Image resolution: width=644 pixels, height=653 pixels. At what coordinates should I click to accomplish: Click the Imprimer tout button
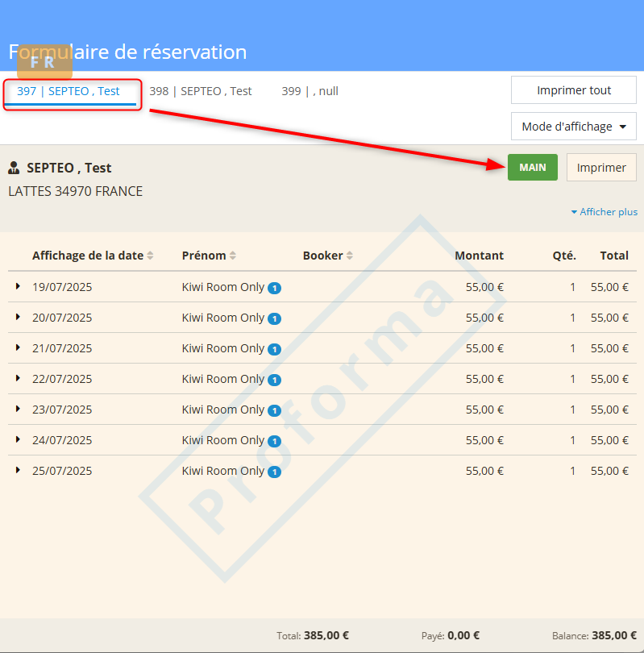pyautogui.click(x=573, y=90)
